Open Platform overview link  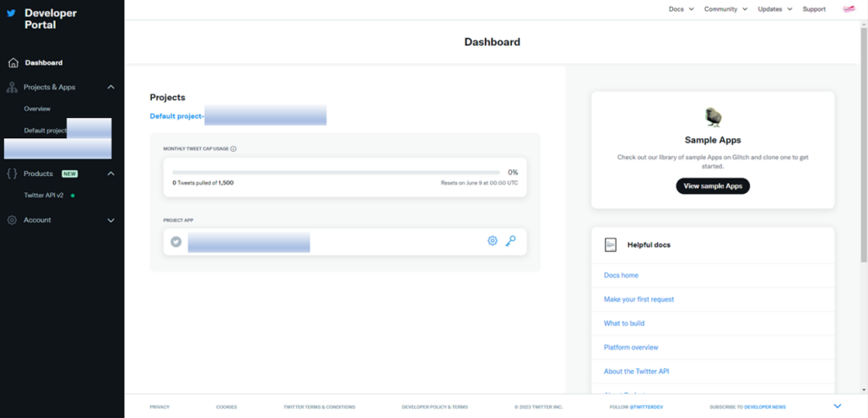631,347
